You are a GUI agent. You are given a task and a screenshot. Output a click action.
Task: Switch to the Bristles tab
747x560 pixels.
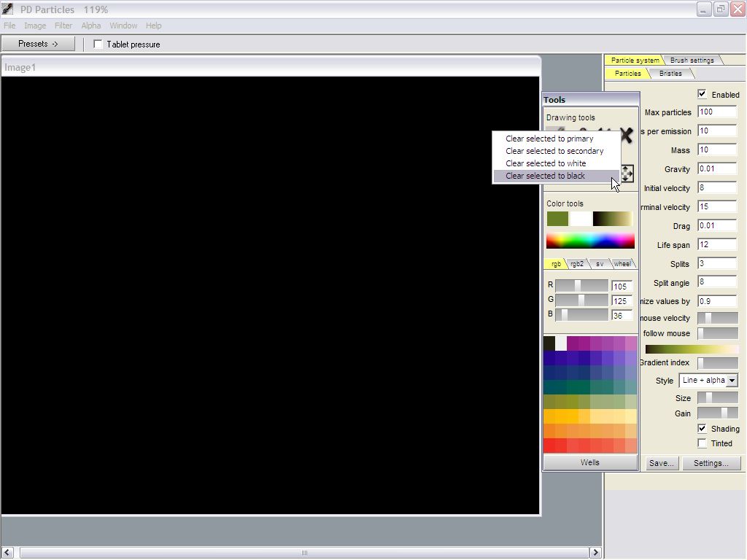670,74
